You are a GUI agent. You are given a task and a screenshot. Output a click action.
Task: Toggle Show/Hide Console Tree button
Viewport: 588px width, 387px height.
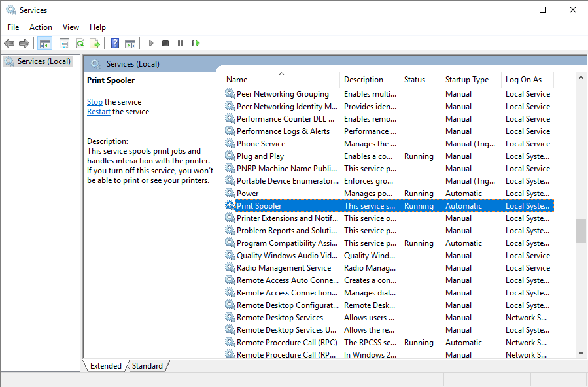pyautogui.click(x=45, y=44)
